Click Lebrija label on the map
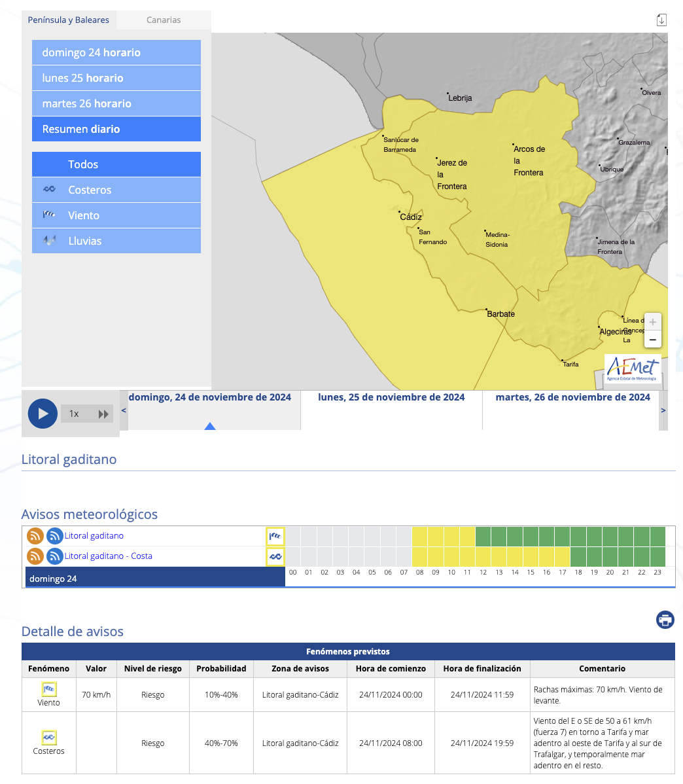 [460, 98]
